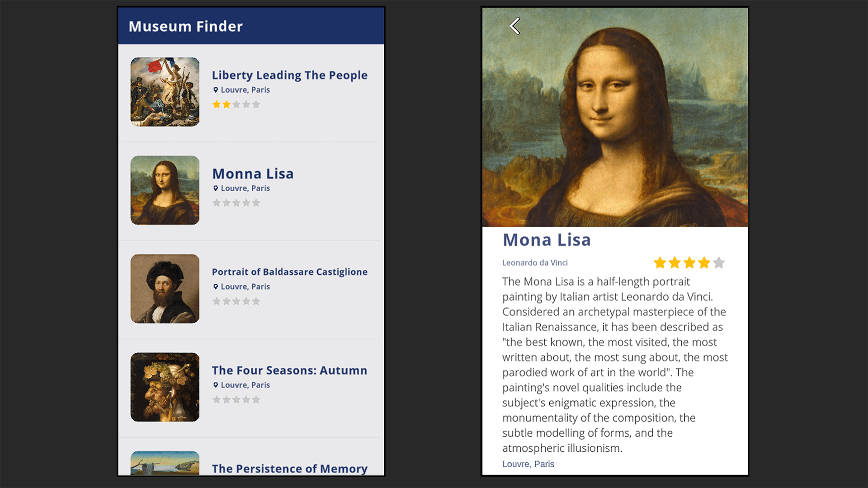
Task: Select Portrait of Baldassare Castiglione thumbnail
Action: pyautogui.click(x=165, y=289)
